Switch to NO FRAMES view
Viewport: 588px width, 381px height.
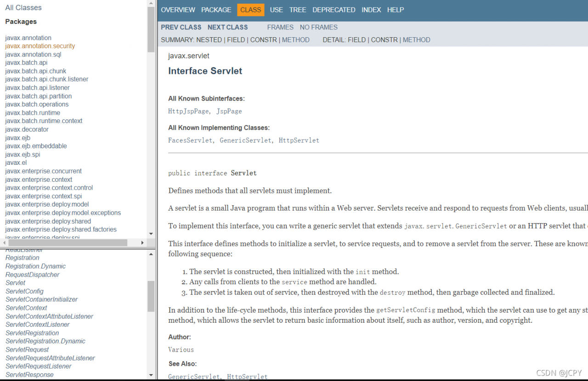click(318, 28)
